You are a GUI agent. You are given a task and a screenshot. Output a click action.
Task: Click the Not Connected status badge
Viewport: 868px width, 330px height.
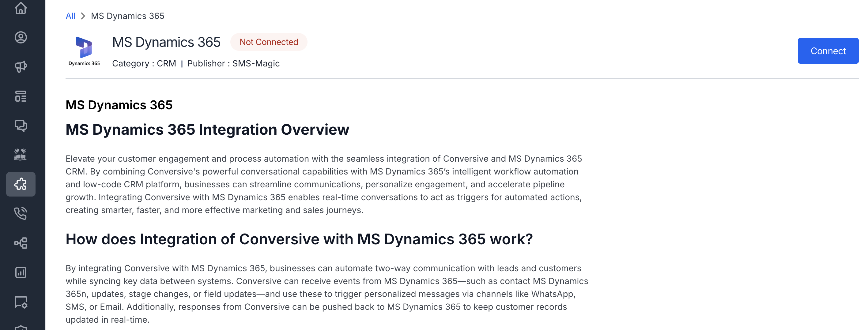click(269, 42)
